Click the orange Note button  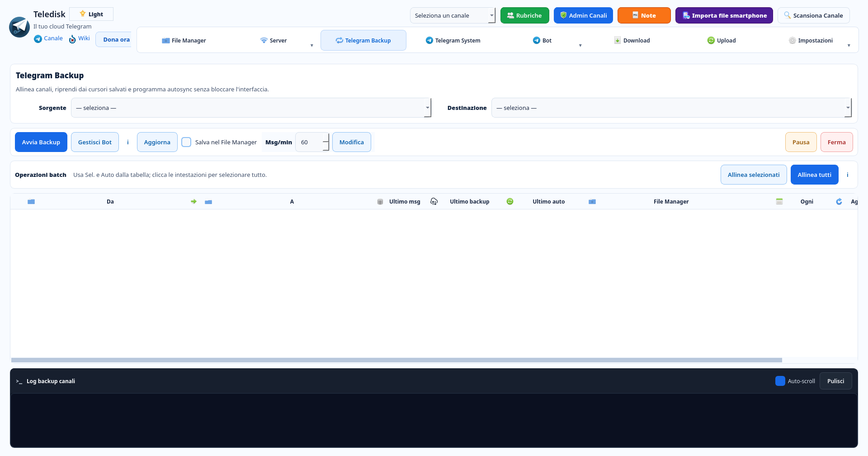coord(644,15)
